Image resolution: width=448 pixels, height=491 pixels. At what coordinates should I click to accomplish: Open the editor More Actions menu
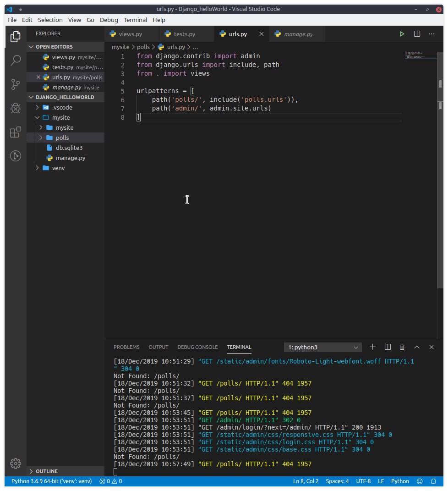coord(432,34)
